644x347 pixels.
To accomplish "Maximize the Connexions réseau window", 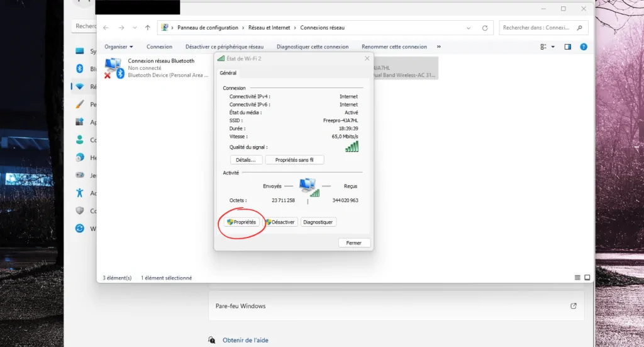I will [x=563, y=9].
